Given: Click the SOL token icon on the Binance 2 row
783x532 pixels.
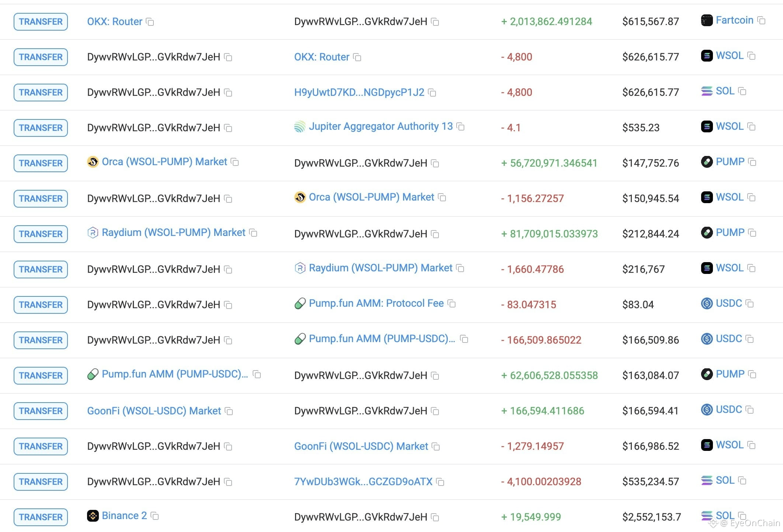Looking at the screenshot, I should point(707,516).
